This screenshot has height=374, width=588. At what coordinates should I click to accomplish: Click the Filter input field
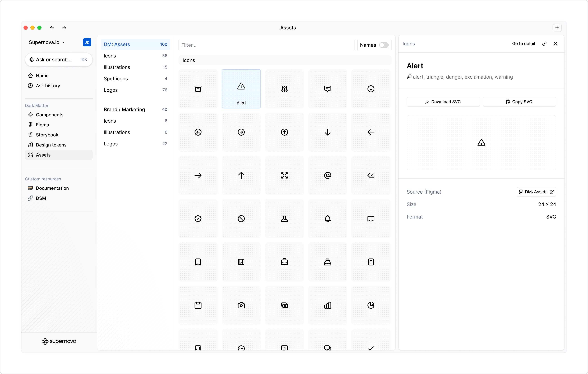pyautogui.click(x=266, y=45)
